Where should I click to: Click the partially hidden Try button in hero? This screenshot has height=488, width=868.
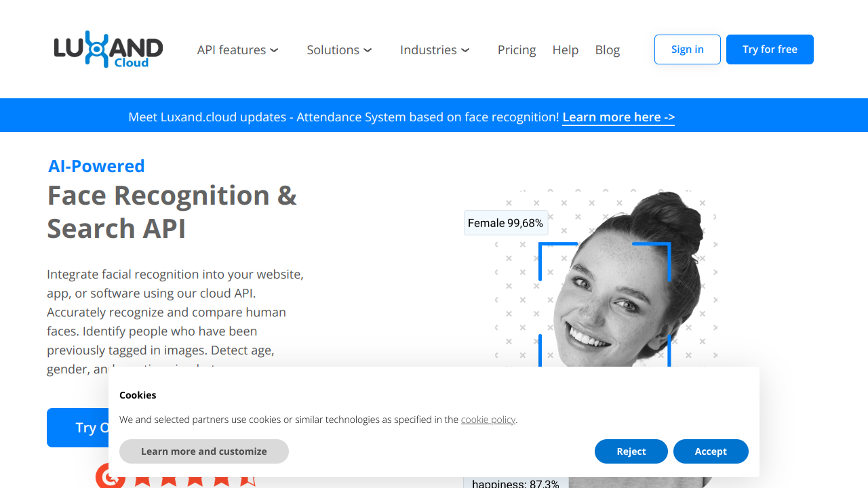[x=77, y=428]
